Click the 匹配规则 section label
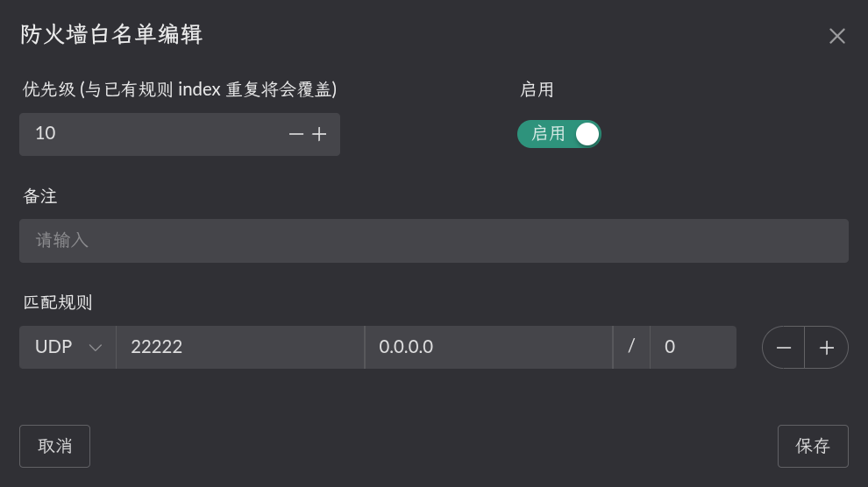 coord(58,302)
